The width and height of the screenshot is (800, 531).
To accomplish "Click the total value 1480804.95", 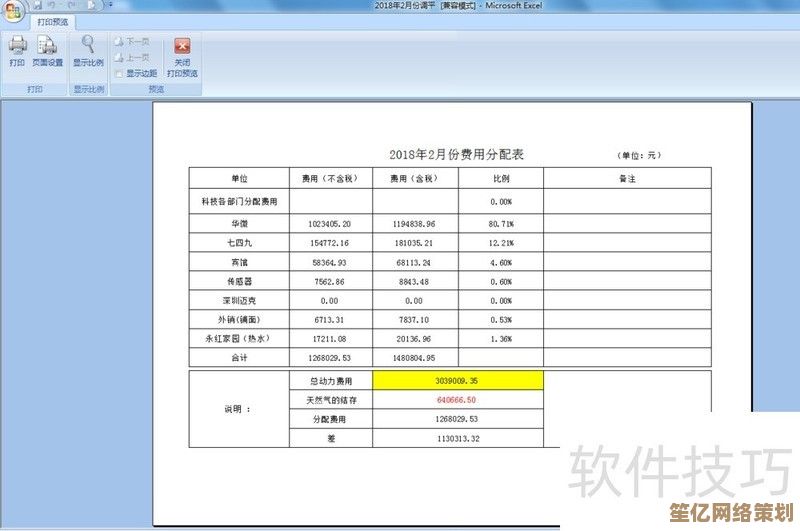I will point(414,358).
